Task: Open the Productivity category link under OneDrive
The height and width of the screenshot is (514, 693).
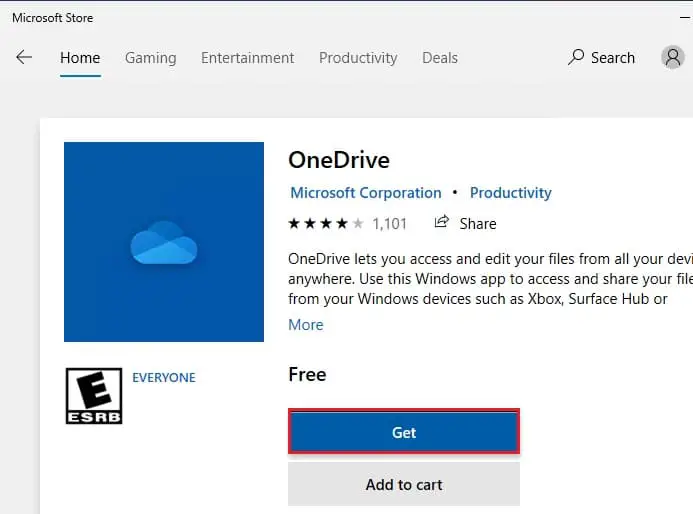Action: pyautogui.click(x=510, y=193)
